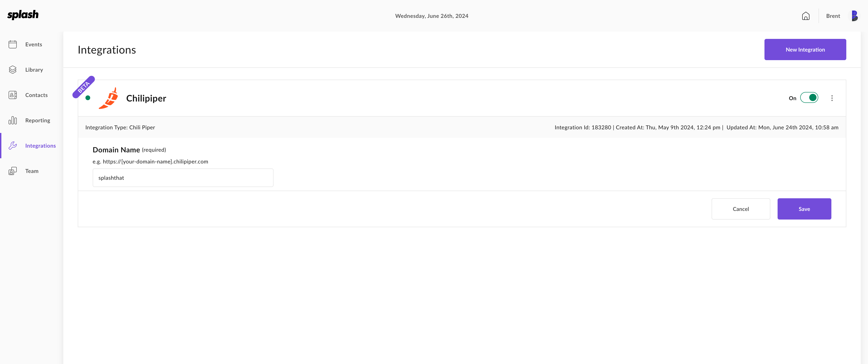Click the green status dot beside Chilipiper

pos(88,98)
